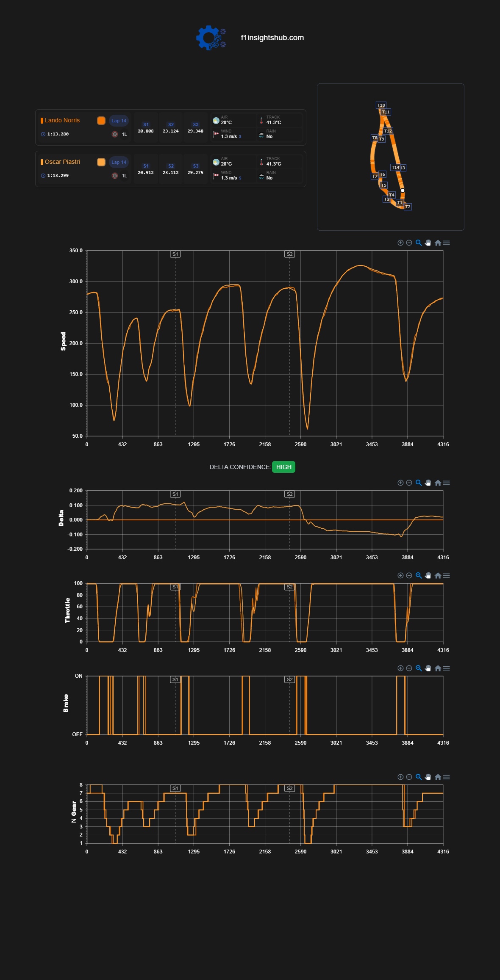This screenshot has width=500, height=980.
Task: Open f1insightshub.com site link
Action: click(272, 38)
